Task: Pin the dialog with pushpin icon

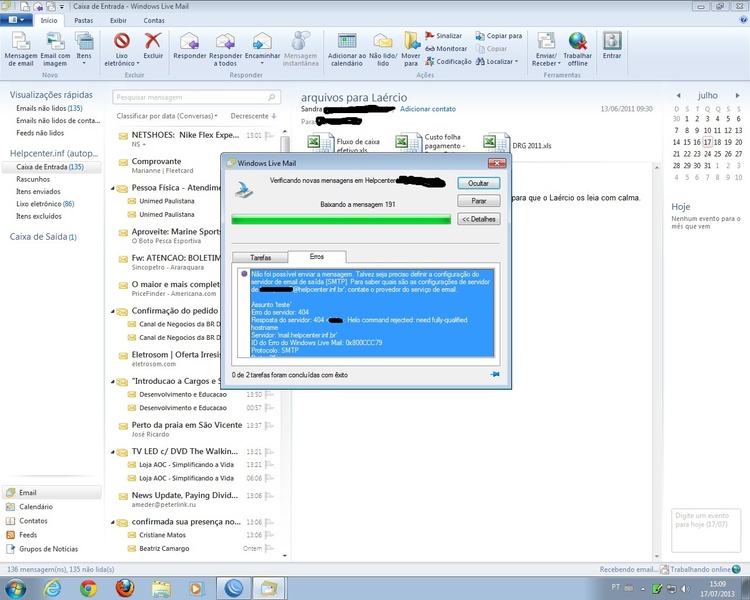Action: (495, 374)
